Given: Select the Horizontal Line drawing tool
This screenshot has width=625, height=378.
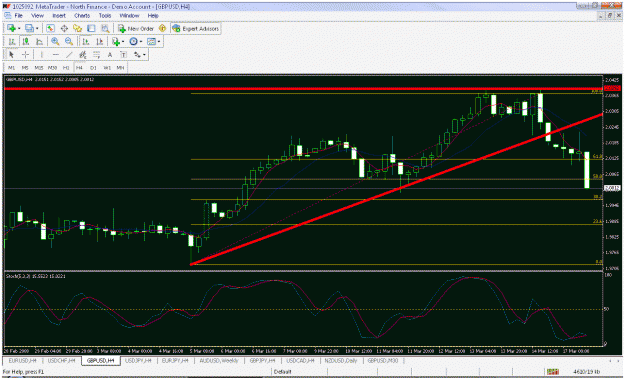Looking at the screenshot, I should pos(55,55).
